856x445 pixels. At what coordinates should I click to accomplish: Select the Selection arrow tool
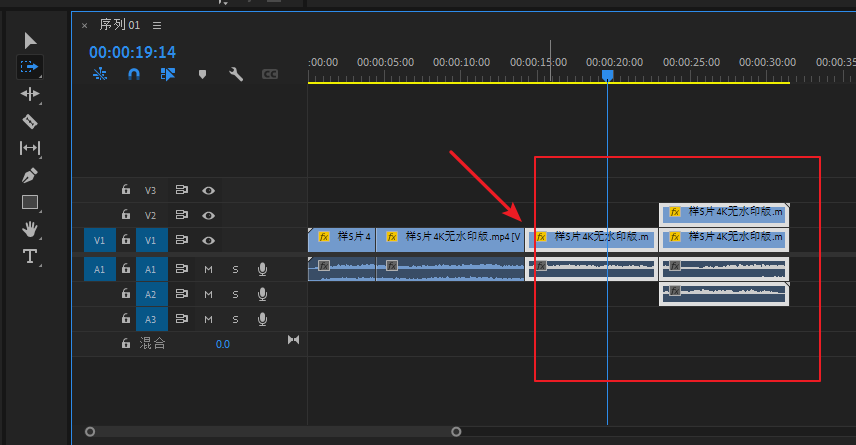click(30, 40)
